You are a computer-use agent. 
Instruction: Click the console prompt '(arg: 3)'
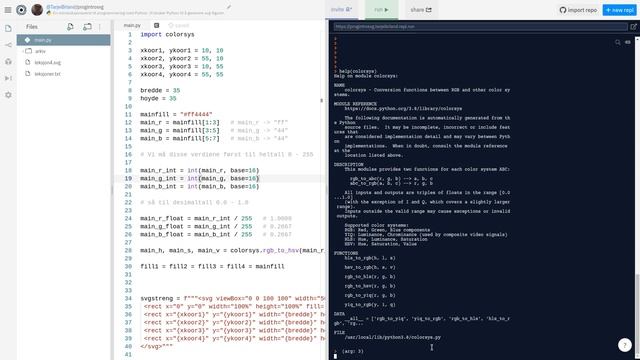click(x=352, y=351)
